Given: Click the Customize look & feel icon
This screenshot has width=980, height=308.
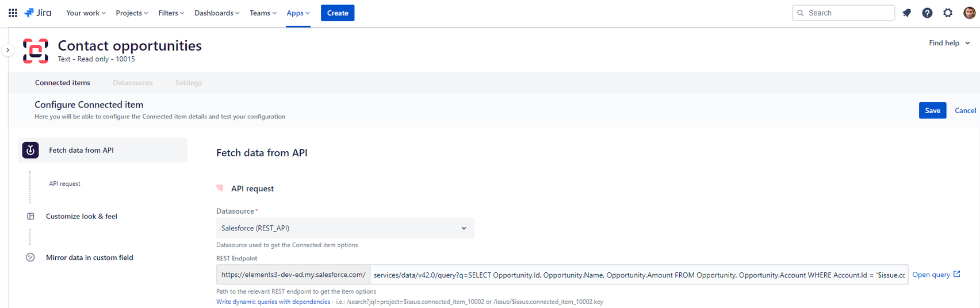Looking at the screenshot, I should 30,217.
